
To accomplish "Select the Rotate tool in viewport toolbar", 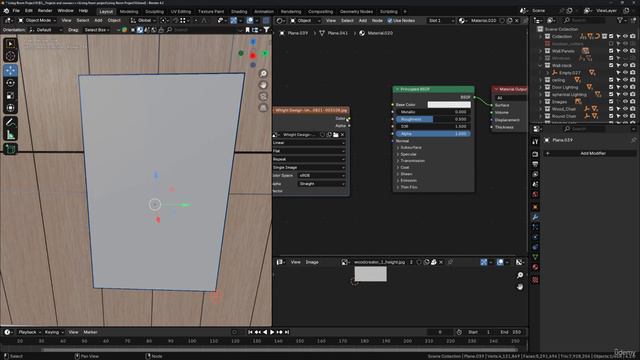I will pos(11,83).
